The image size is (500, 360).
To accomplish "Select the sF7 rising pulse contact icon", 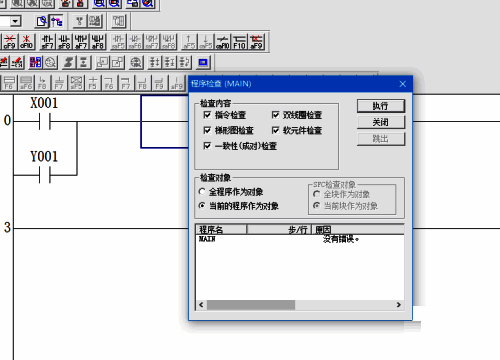I will [48, 42].
